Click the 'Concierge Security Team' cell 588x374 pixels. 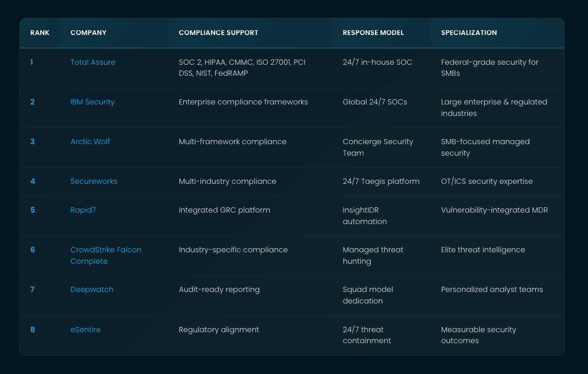point(378,147)
